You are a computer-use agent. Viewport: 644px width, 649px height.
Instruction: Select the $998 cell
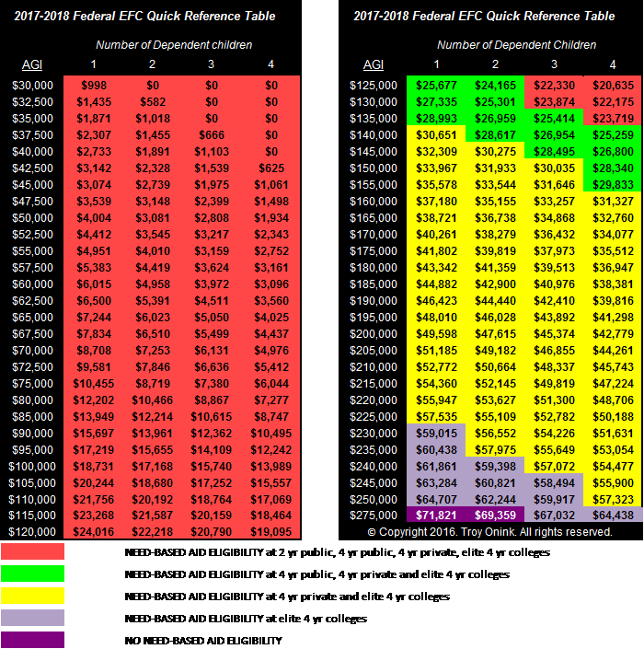pos(94,86)
